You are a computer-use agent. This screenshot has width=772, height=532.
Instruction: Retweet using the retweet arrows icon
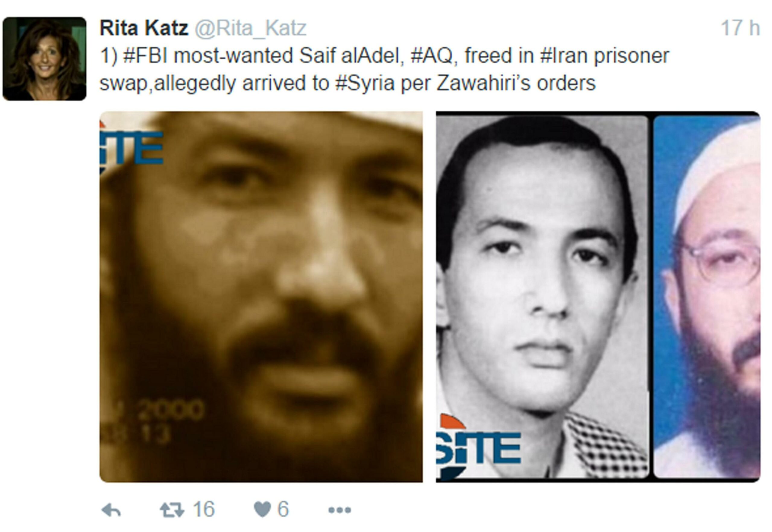(172, 510)
